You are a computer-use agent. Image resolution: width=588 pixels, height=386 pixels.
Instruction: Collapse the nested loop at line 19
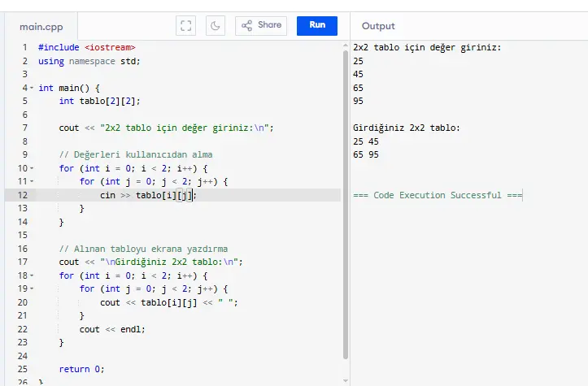tap(32, 288)
